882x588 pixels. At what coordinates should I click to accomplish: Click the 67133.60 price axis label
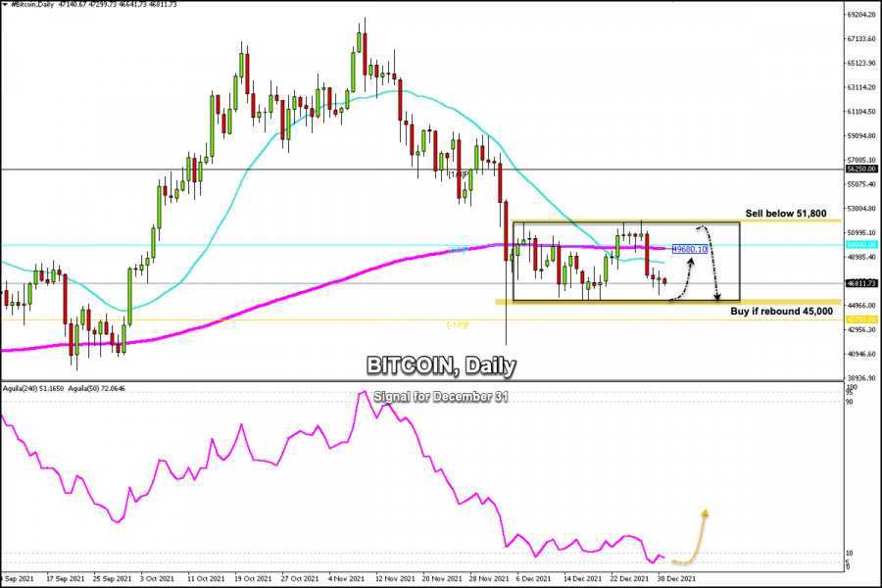click(861, 39)
